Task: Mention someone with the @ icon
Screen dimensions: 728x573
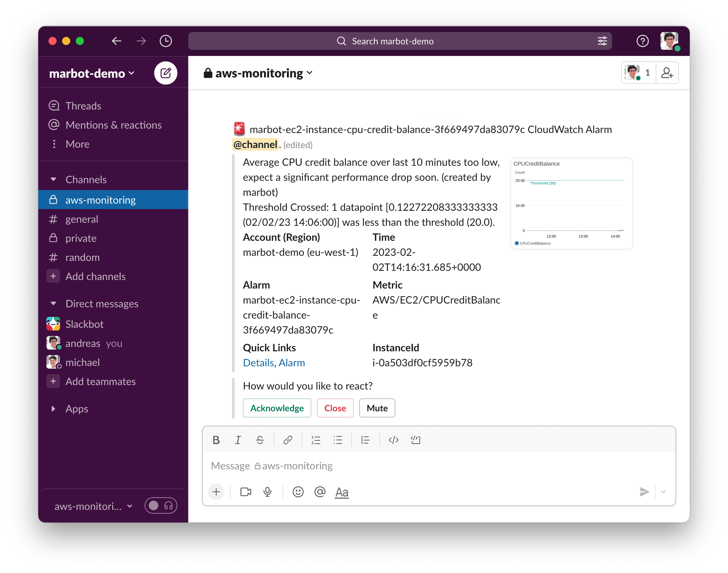Action: point(320,492)
